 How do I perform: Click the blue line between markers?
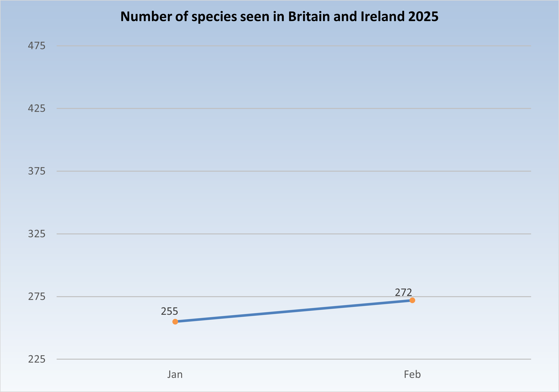[x=294, y=311]
